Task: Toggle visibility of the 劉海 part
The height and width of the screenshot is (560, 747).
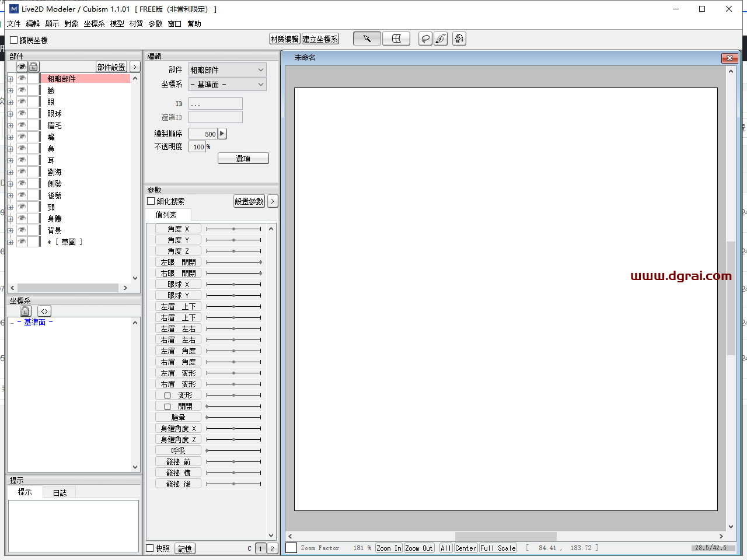Action: point(22,171)
